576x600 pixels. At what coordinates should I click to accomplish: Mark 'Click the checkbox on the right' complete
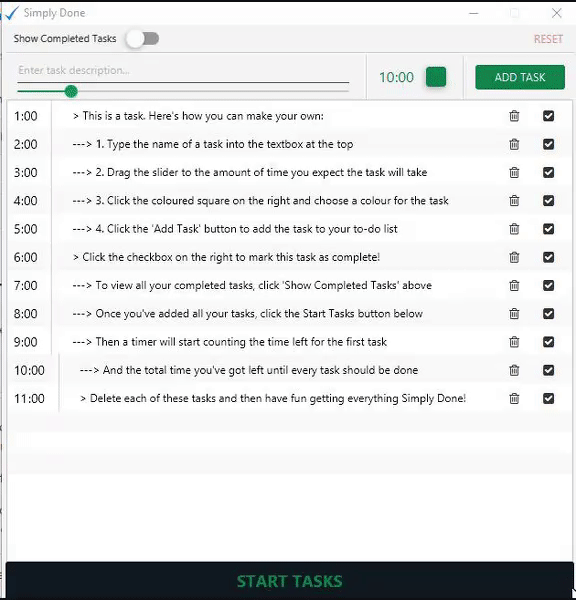(x=548, y=257)
